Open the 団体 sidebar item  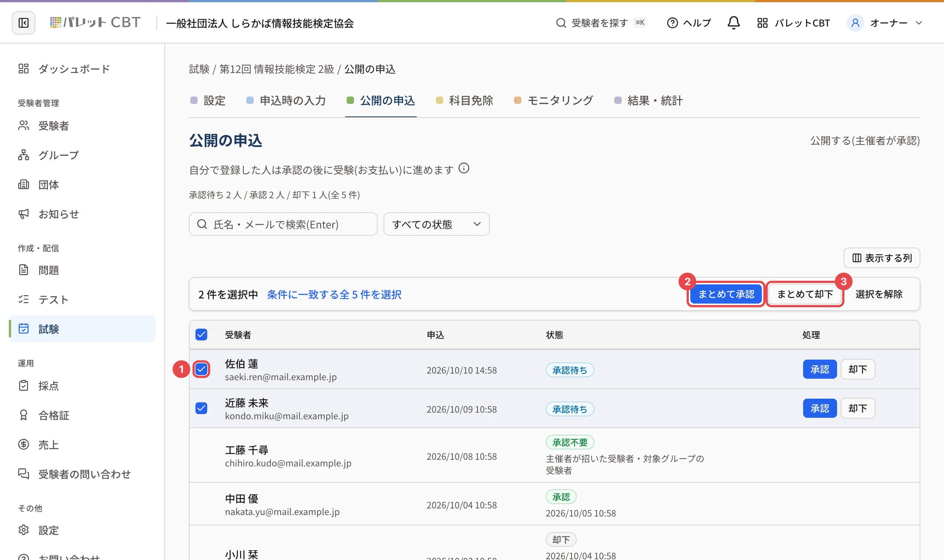pos(82,185)
